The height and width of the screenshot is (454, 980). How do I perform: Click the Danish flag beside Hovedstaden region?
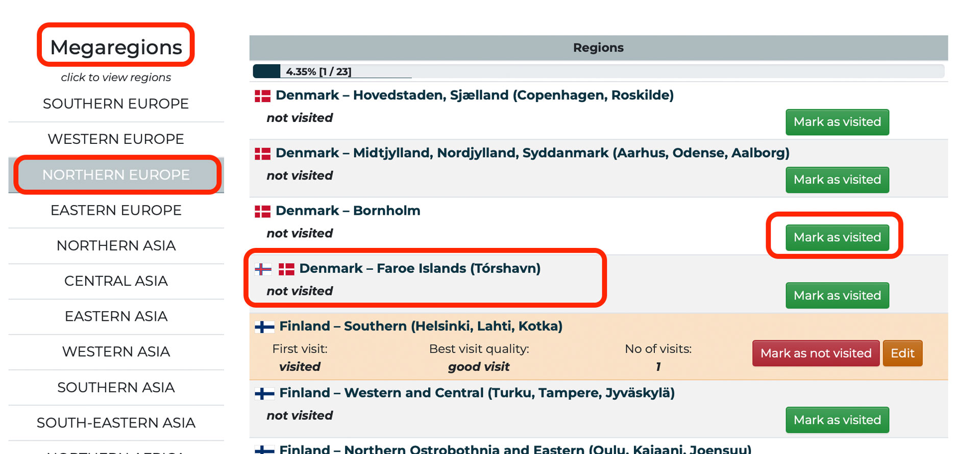tap(262, 96)
